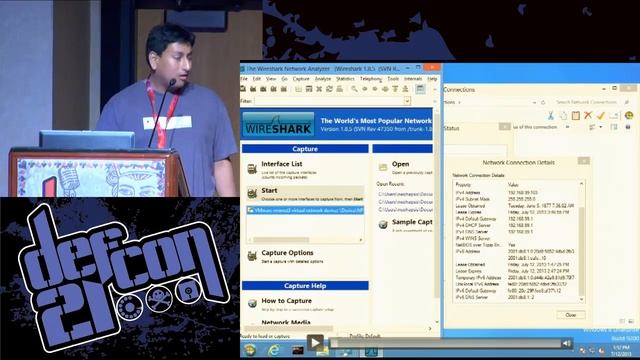
Task: Click the go forward arrow in Wireshark toolbar
Action: tap(375, 89)
